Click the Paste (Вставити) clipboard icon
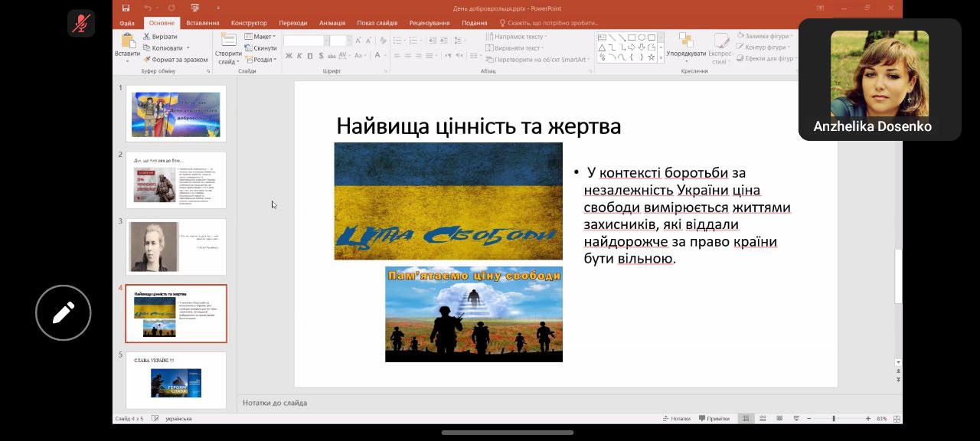980x441 pixels. (127, 41)
